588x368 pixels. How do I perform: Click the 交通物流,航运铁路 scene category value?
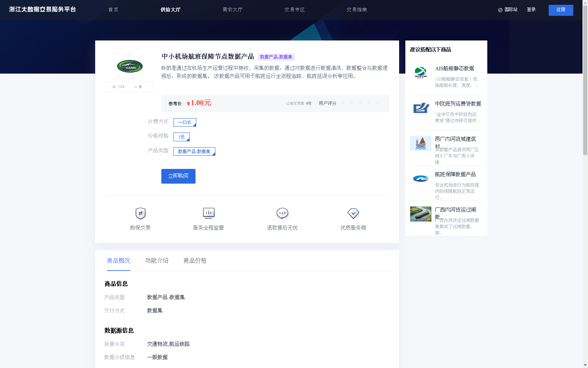click(168, 344)
